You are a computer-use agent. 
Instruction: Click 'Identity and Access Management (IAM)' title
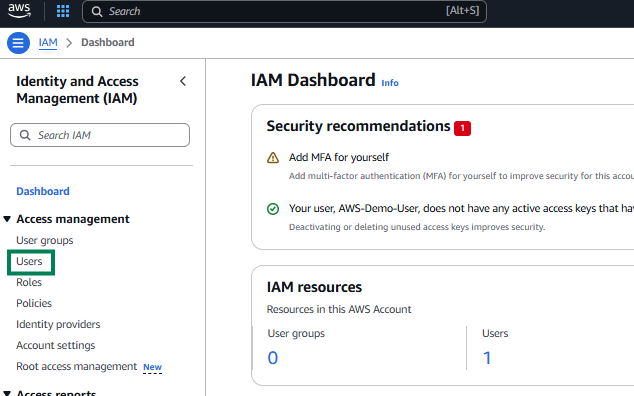[x=77, y=90]
